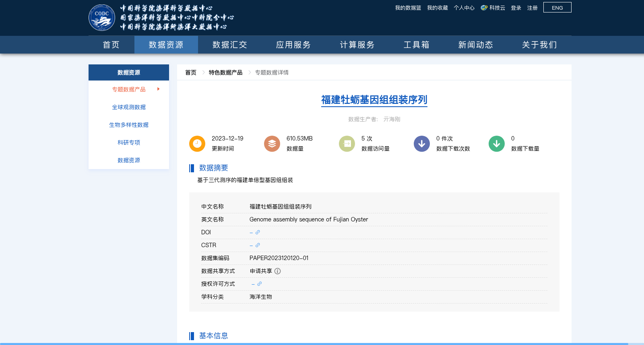644x345 pixels.
Task: Click the 数据摘要 section heading
Action: pos(214,168)
